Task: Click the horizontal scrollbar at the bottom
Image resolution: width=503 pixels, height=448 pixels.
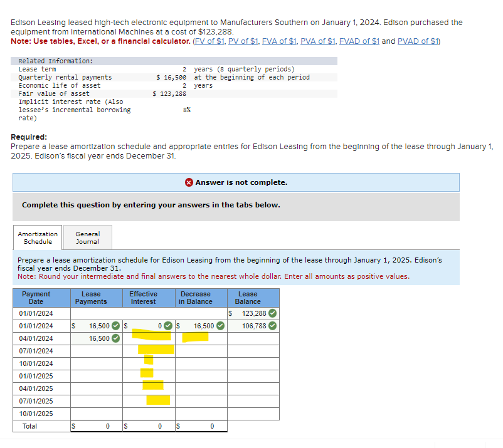Action: pyautogui.click(x=251, y=443)
